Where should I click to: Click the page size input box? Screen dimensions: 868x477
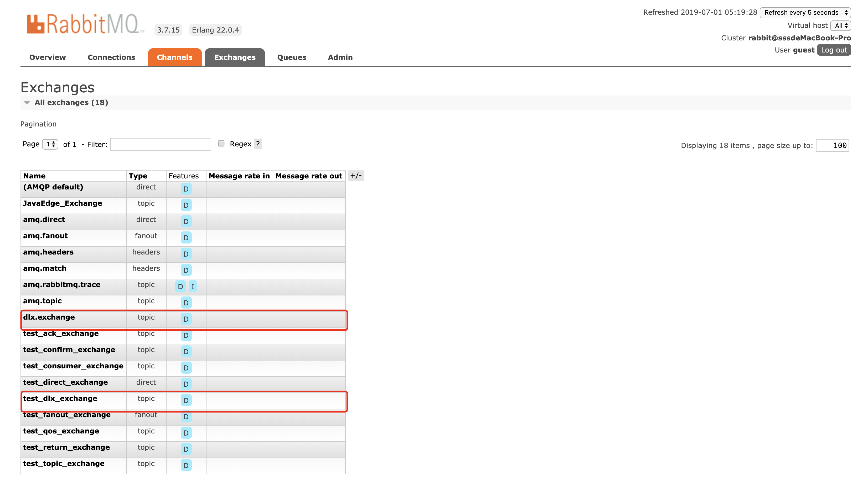(x=832, y=145)
